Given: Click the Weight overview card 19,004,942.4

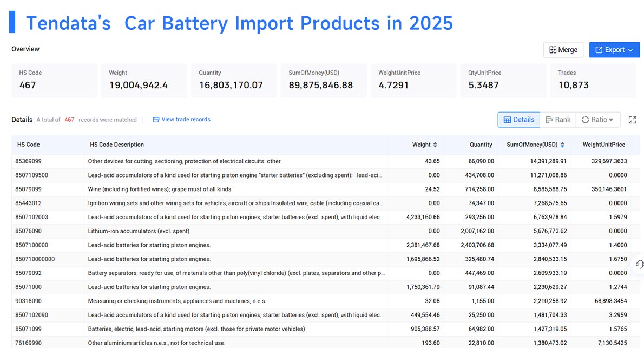Looking at the screenshot, I should pos(144,80).
